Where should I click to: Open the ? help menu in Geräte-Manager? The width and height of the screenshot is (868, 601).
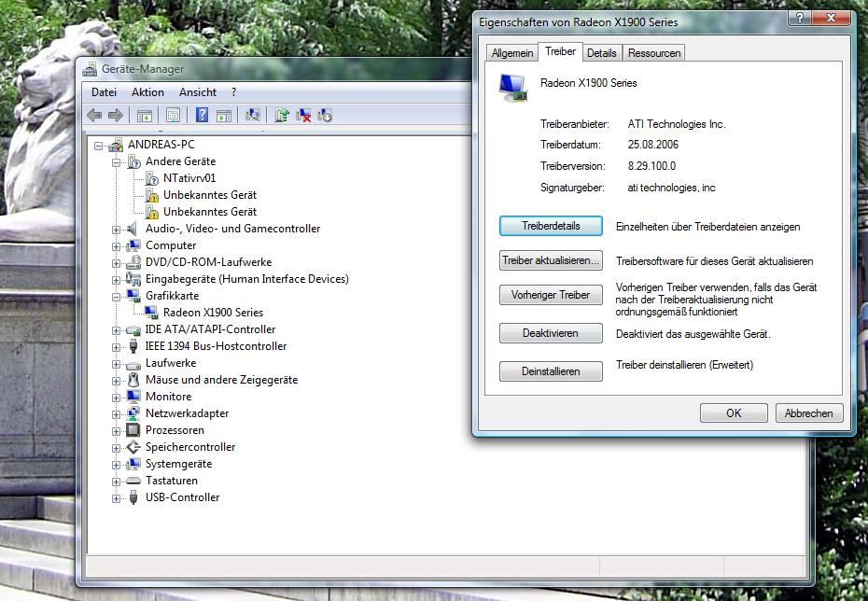click(233, 92)
